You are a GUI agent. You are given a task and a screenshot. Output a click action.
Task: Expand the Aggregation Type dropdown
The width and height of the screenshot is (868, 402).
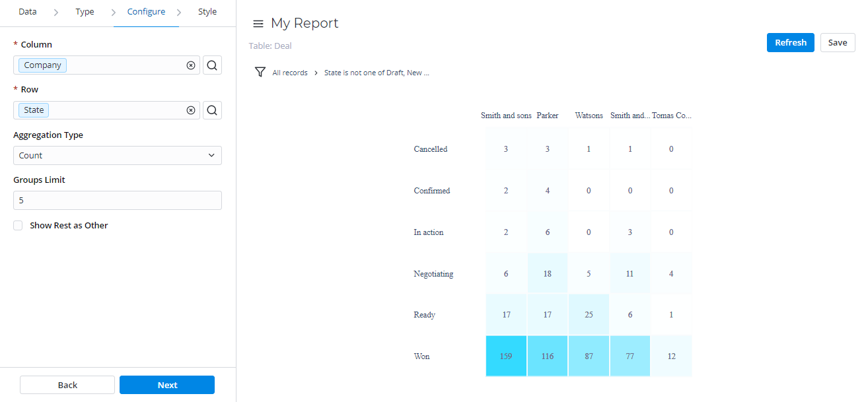(x=117, y=156)
